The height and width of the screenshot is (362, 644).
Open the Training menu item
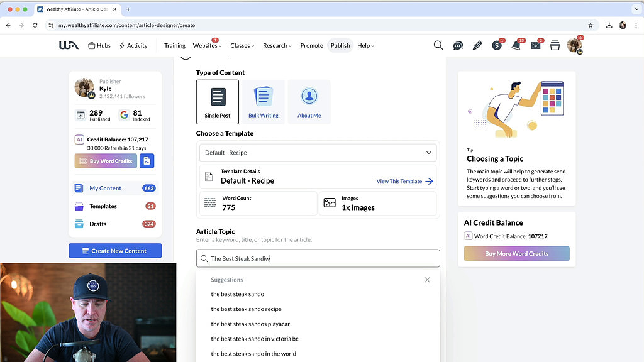174,45
